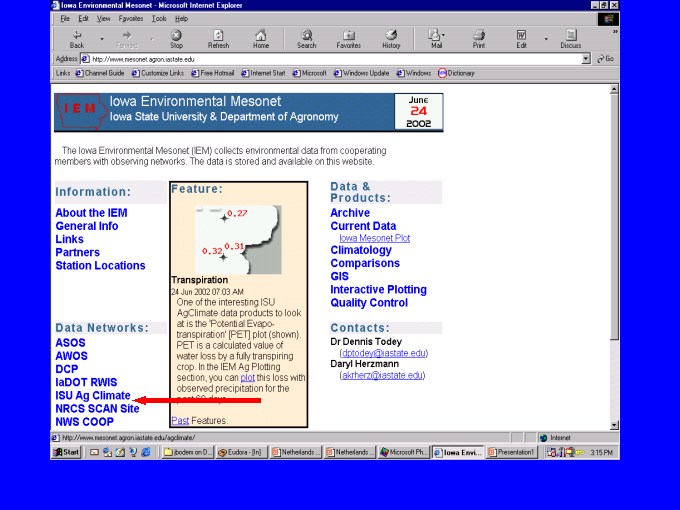Open the Channel Guide links-bar shortcut

point(100,73)
